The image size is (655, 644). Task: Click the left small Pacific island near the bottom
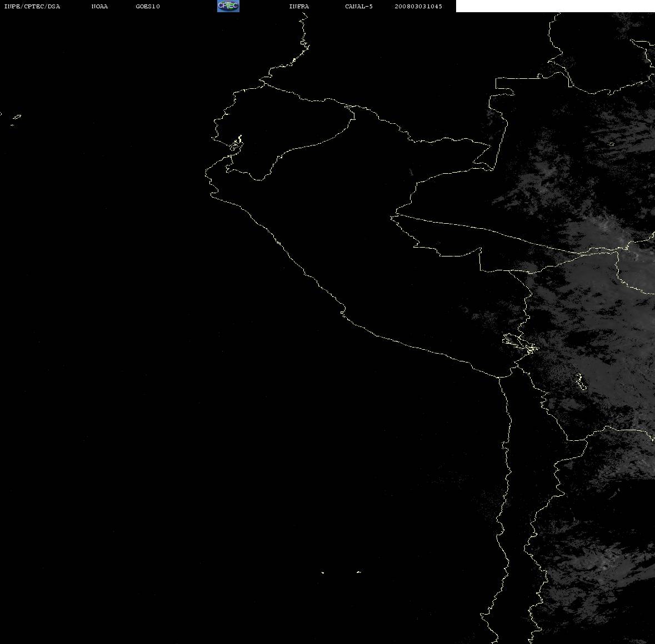pos(322,572)
